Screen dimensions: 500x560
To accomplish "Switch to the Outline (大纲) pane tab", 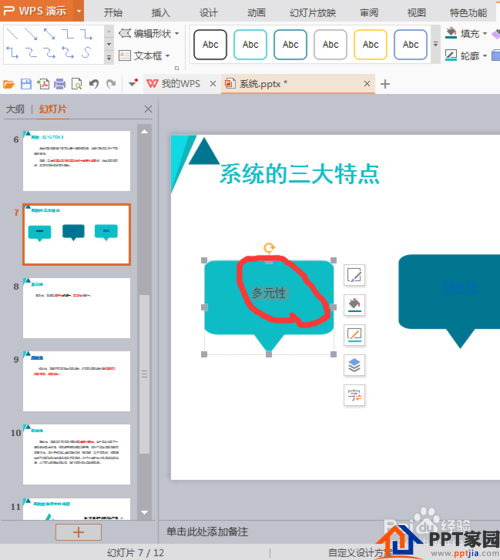I will coord(15,109).
